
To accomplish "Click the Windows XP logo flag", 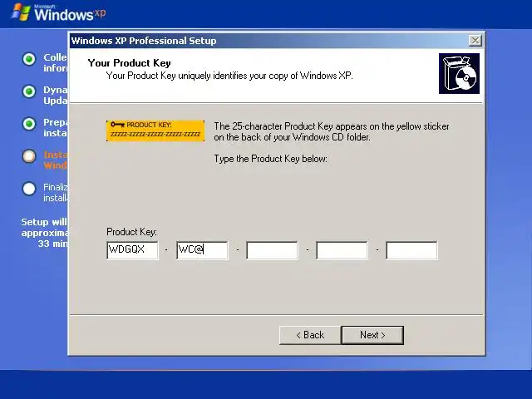I will [x=21, y=12].
